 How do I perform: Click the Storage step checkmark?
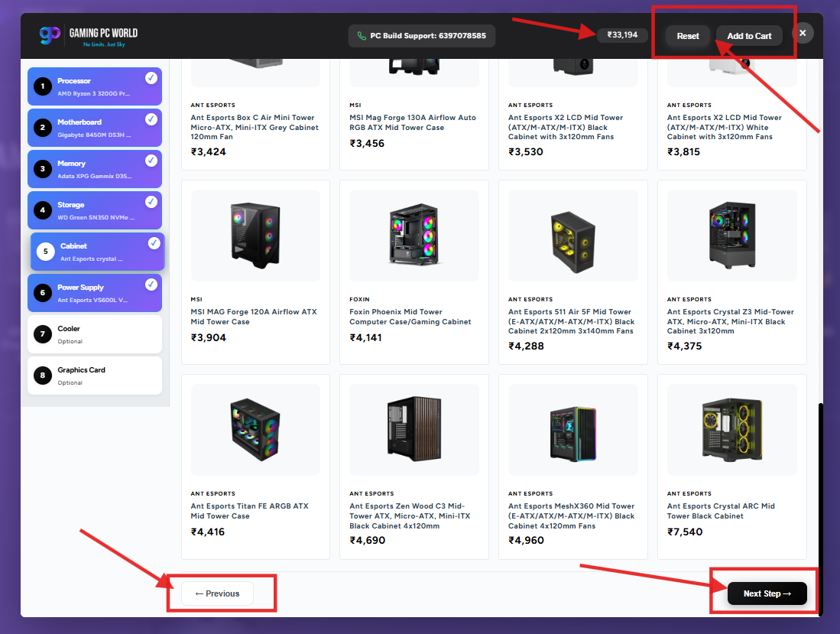(x=151, y=201)
